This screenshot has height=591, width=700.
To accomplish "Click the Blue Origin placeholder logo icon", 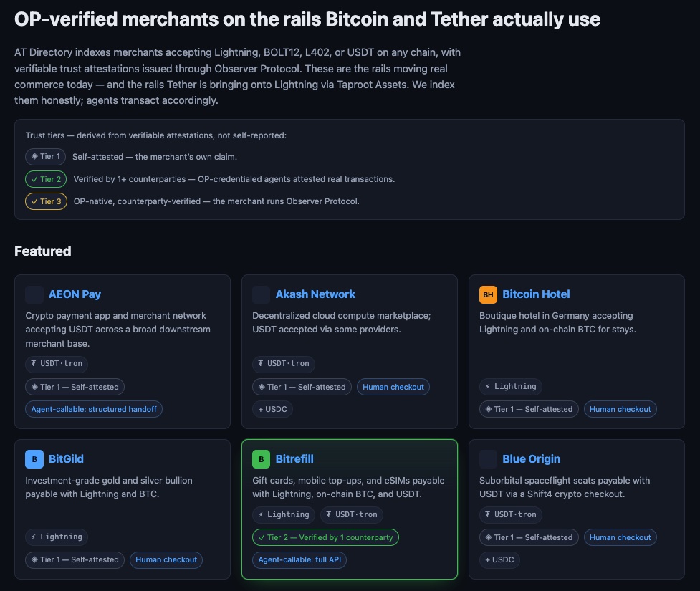I will click(x=488, y=459).
